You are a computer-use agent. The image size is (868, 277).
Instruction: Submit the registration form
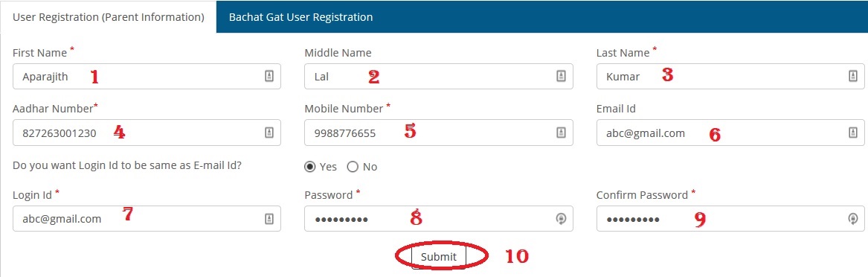point(438,256)
